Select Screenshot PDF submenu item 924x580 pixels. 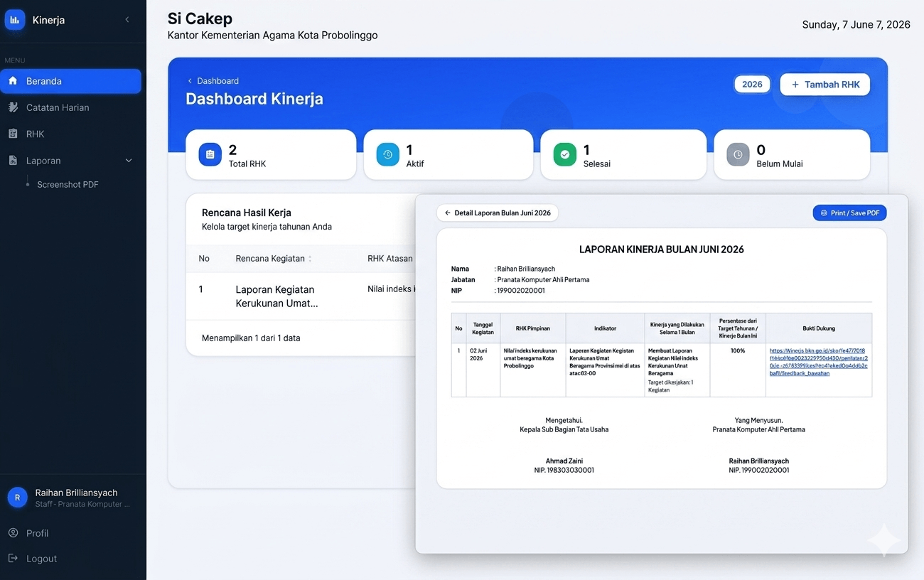coord(68,184)
